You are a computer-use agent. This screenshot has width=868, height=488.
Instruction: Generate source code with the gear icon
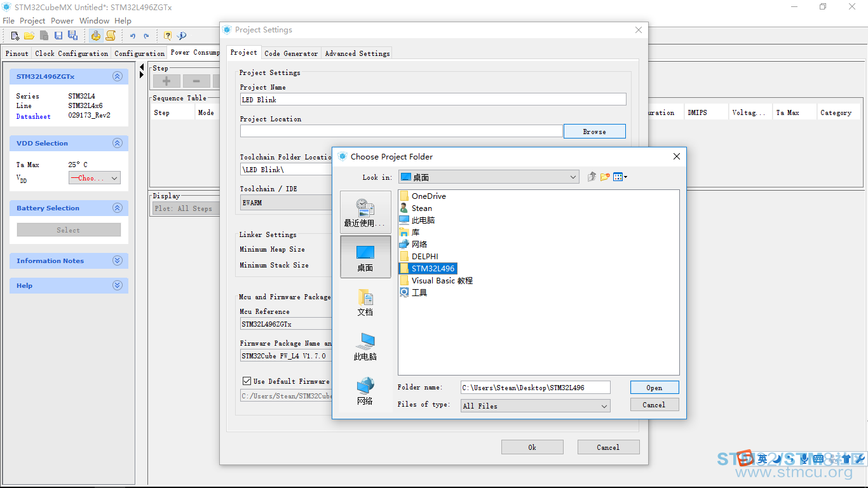tap(95, 36)
